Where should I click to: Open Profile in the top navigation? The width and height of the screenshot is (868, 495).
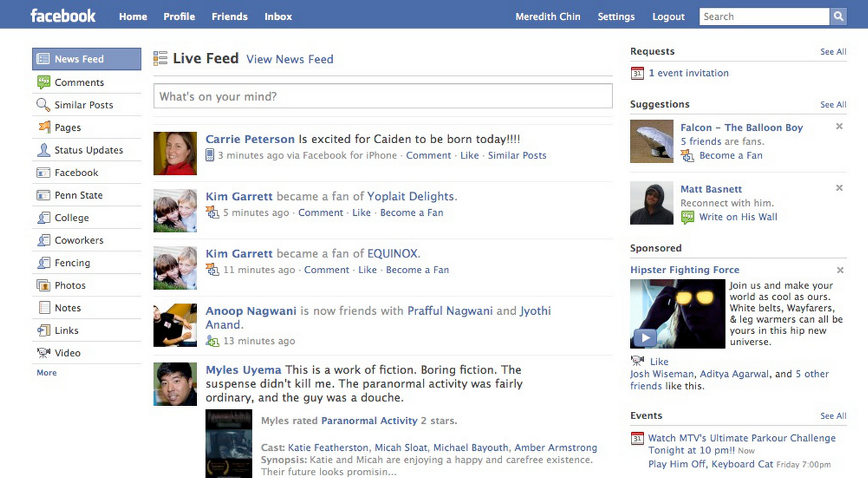(179, 16)
